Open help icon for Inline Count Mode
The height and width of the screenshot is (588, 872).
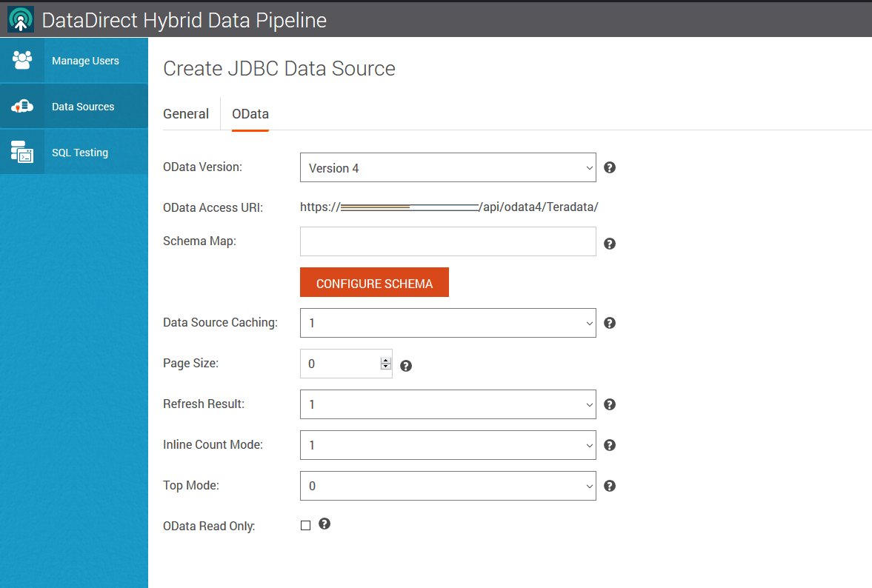[610, 445]
